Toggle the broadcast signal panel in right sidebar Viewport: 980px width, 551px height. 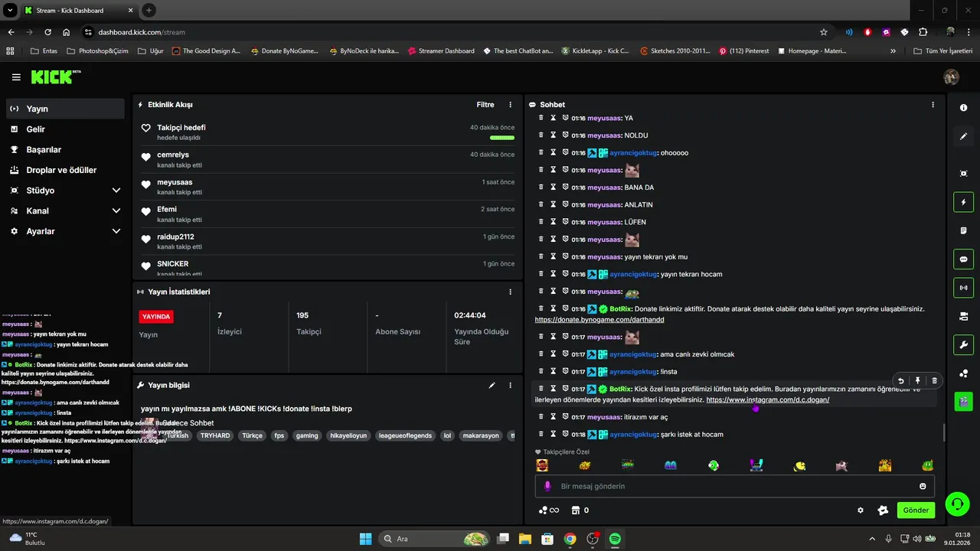(963, 288)
